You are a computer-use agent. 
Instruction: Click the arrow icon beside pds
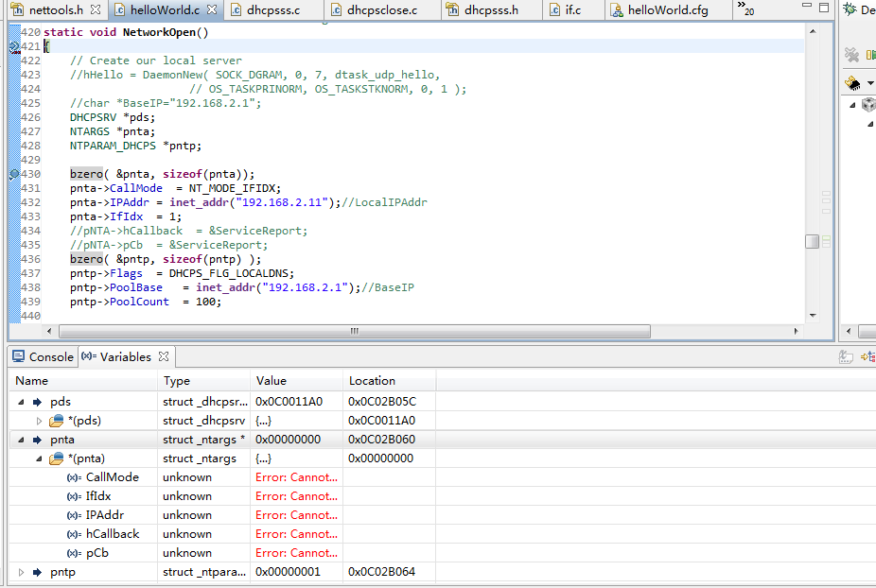[x=38, y=402]
